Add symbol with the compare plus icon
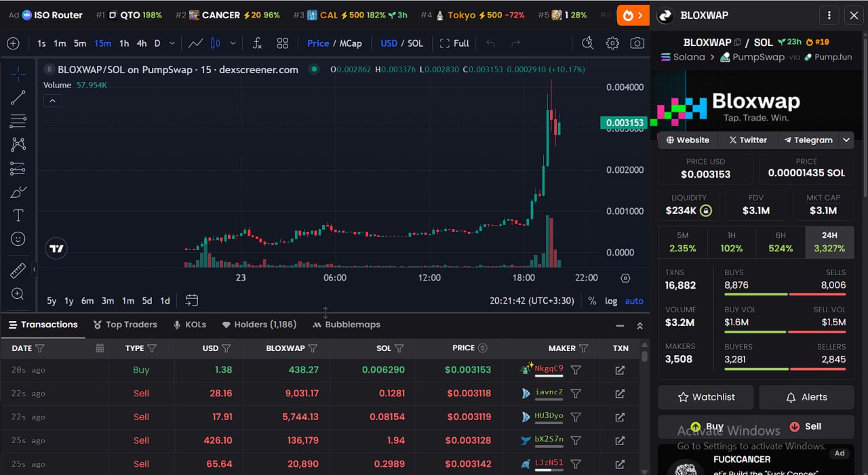868x475 pixels. [13, 43]
